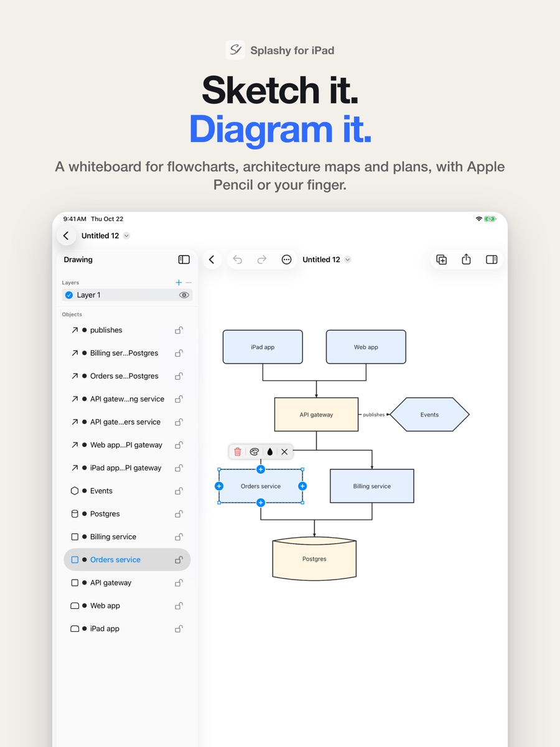Screen dimensions: 560x747
Task: Select the API gate...ers service connector row
Action: point(128,422)
